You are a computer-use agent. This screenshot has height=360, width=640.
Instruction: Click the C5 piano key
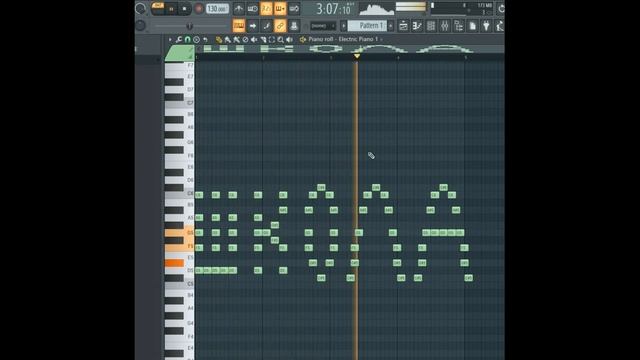pos(180,284)
